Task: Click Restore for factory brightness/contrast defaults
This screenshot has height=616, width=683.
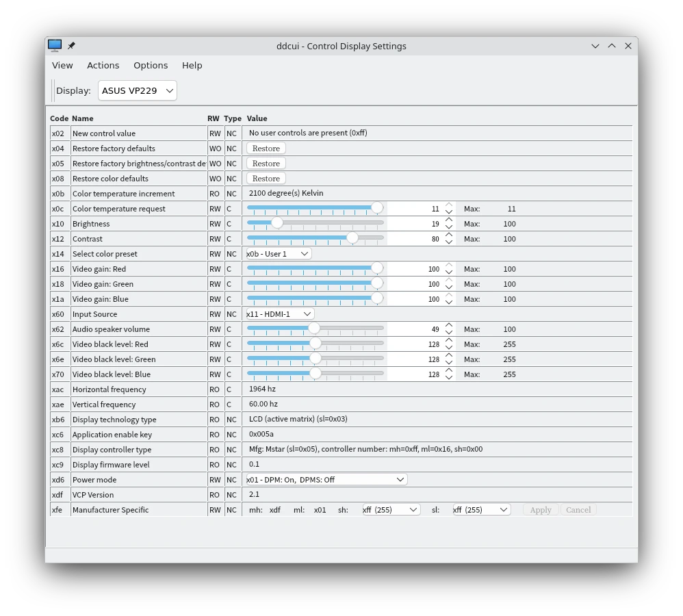Action: tap(266, 163)
